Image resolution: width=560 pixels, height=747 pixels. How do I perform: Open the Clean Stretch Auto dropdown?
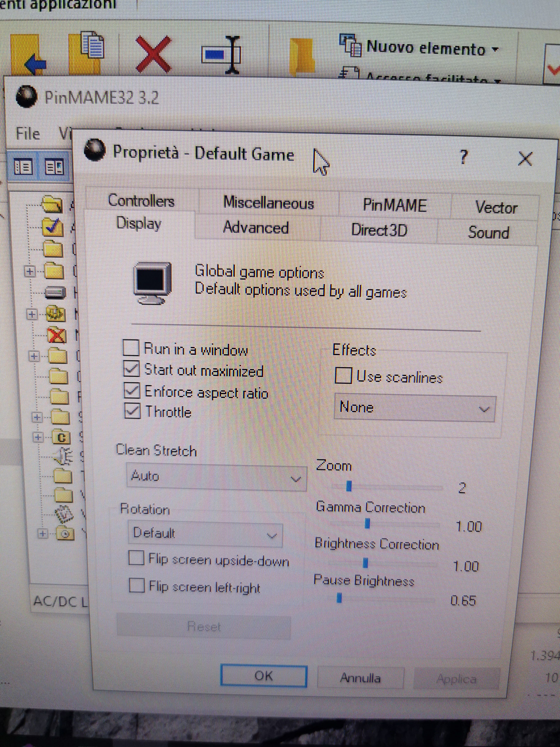[216, 477]
